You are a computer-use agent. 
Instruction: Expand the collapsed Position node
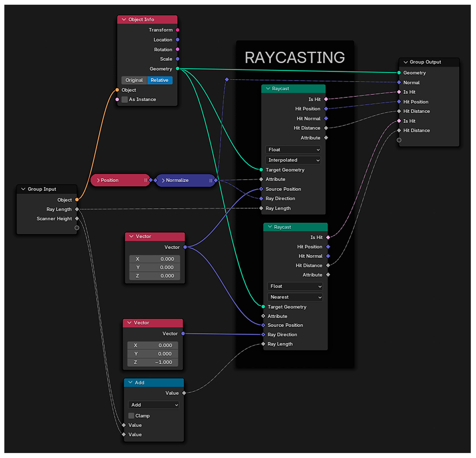(x=98, y=180)
